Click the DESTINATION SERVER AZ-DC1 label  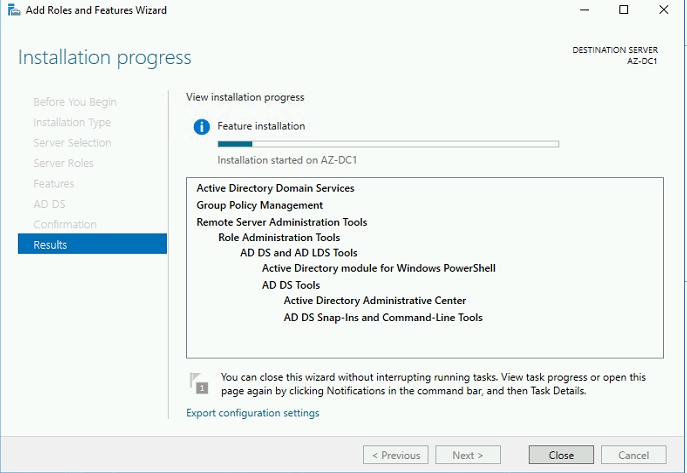click(x=615, y=56)
